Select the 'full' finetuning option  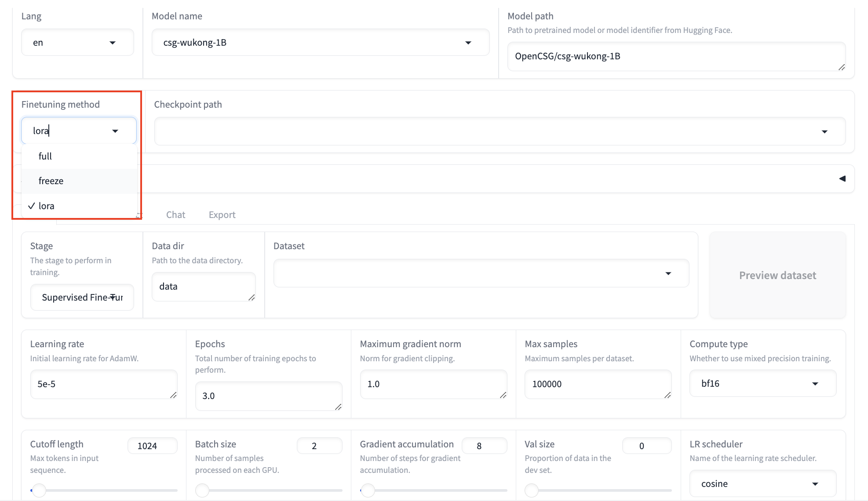tap(45, 156)
